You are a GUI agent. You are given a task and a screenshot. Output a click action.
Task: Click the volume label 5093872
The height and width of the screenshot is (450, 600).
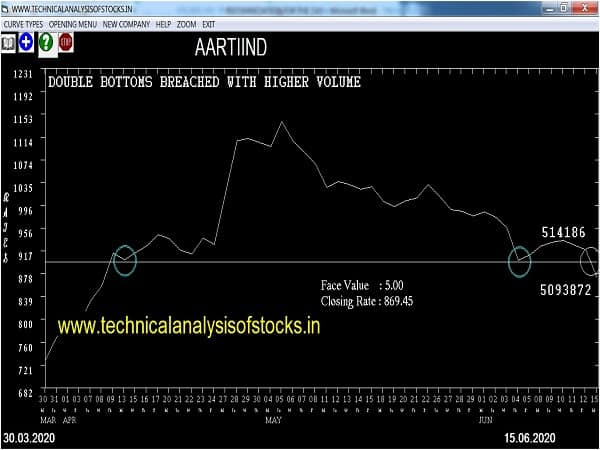566,291
